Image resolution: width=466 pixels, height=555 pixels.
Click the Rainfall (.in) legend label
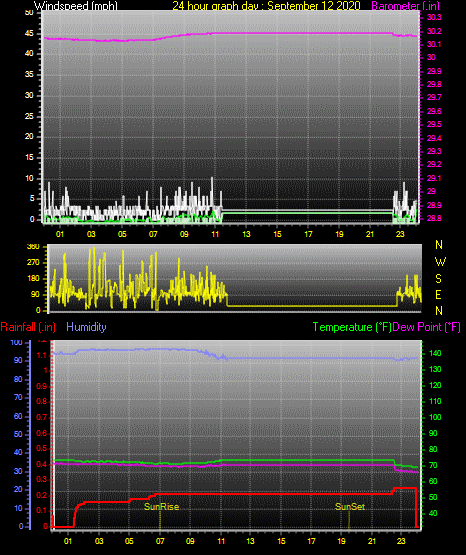coord(28,327)
